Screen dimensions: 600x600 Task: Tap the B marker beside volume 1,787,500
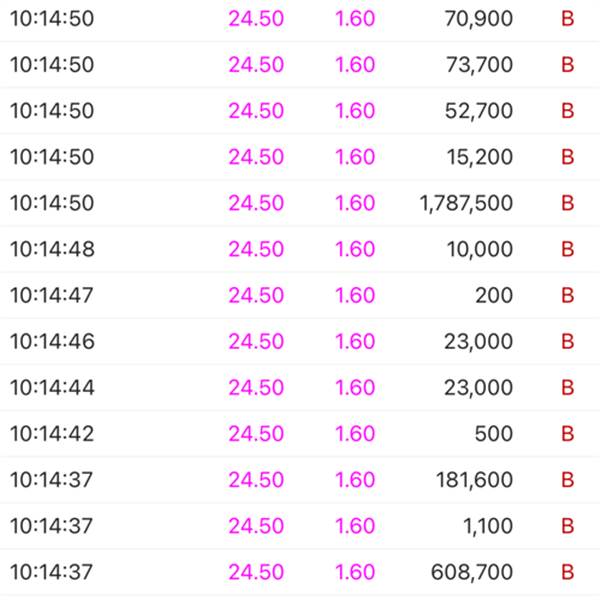[567, 203]
